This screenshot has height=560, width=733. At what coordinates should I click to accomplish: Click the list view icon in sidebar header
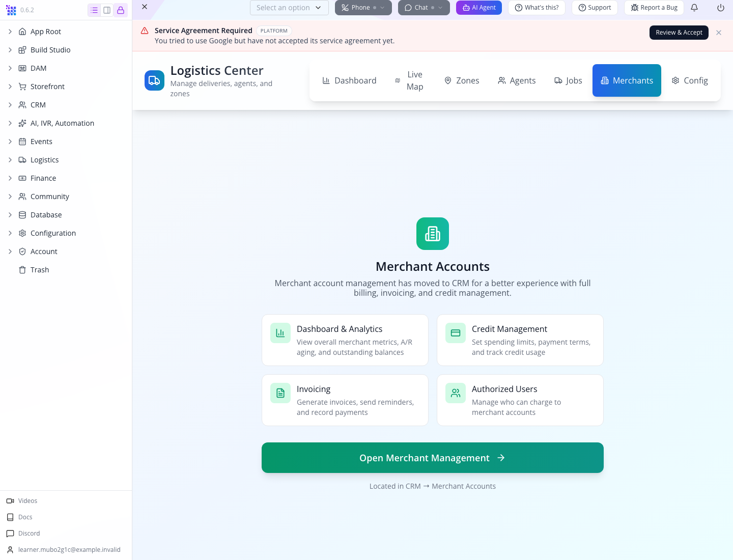(x=94, y=10)
